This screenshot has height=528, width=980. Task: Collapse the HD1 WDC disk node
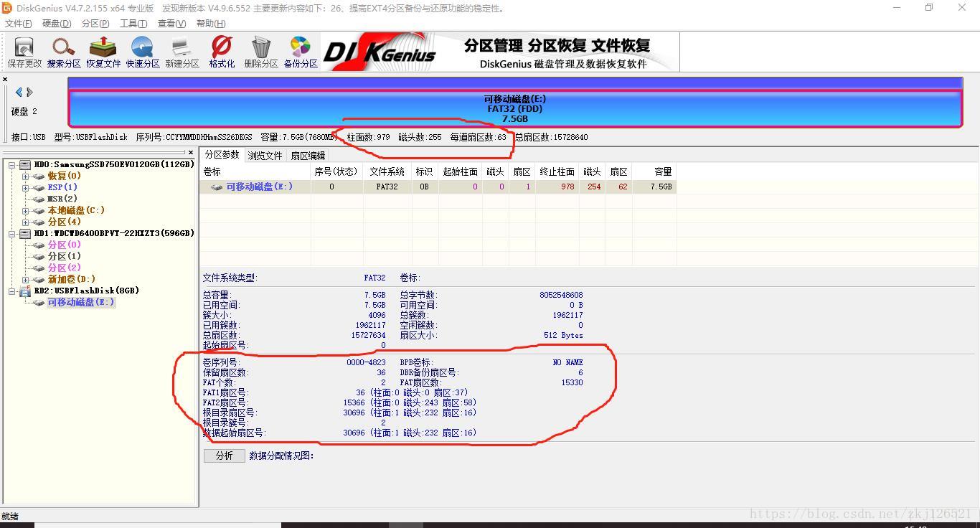12,233
